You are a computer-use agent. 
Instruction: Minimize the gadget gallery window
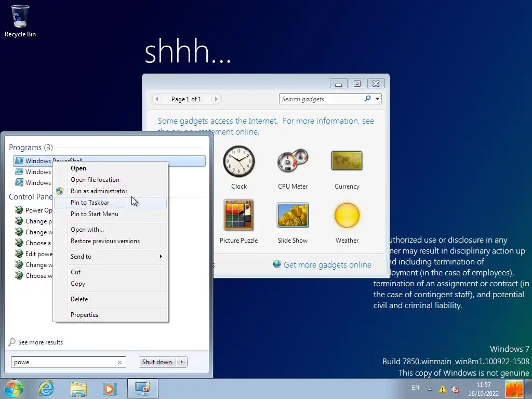[x=338, y=84]
